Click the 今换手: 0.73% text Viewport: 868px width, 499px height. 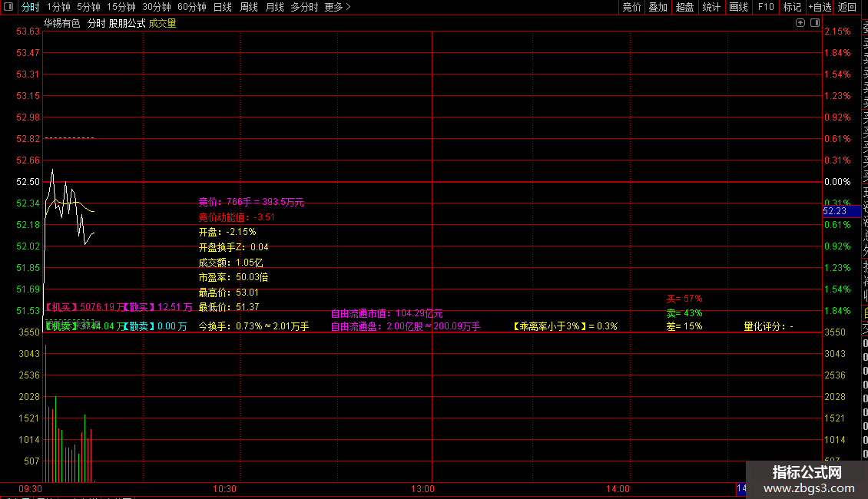click(x=253, y=326)
